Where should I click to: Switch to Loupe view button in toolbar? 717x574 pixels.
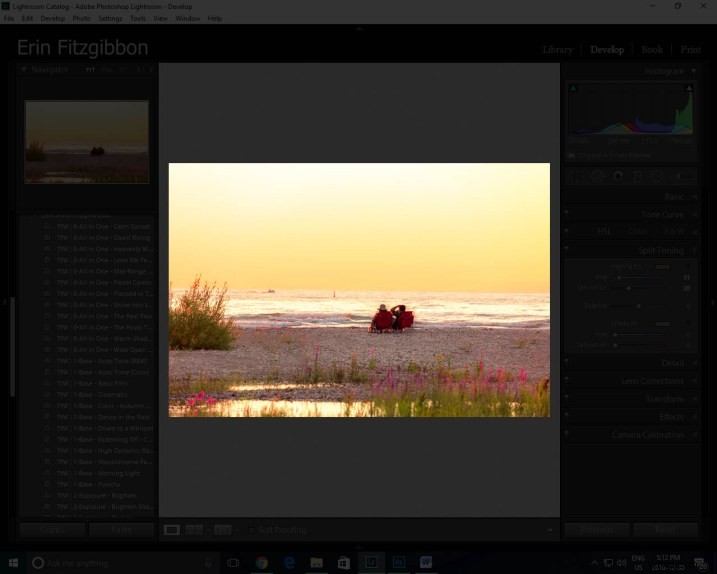click(172, 530)
